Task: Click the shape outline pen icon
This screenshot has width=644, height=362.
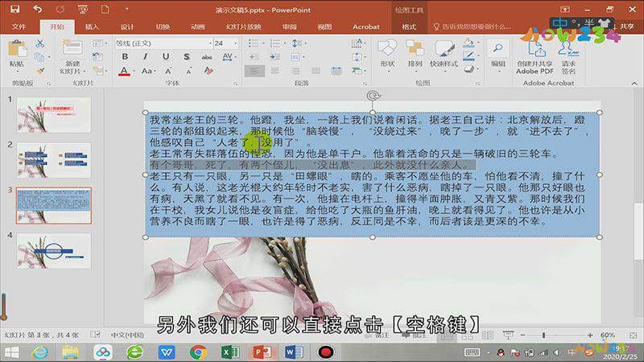Action: 470,56
